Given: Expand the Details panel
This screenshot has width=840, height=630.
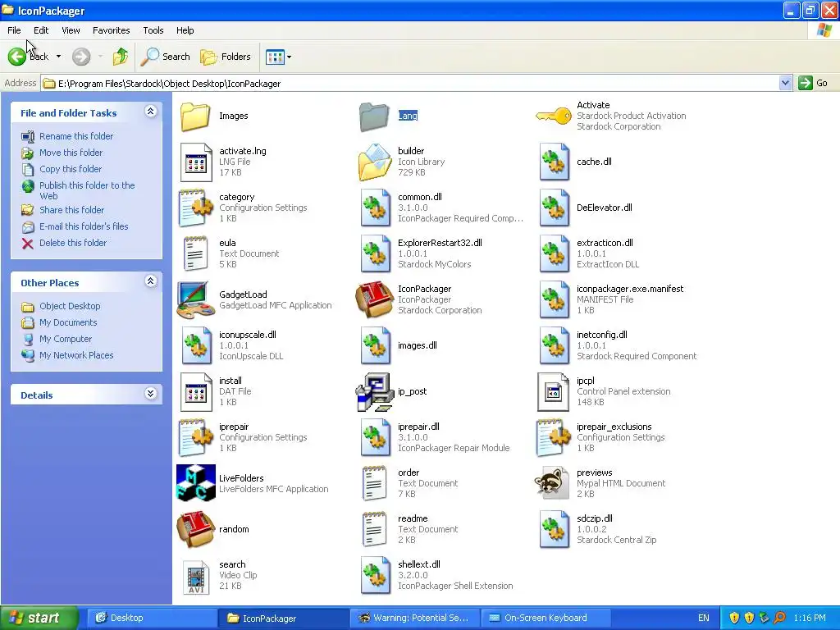Looking at the screenshot, I should tap(151, 394).
